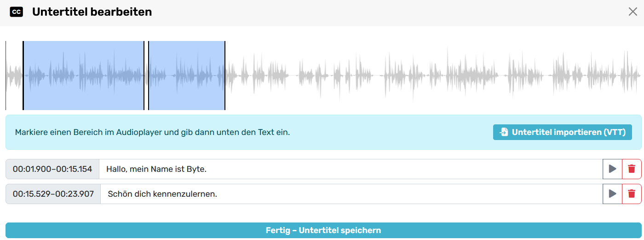Click inside the second highlighted waveform region
The height and width of the screenshot is (240, 644).
click(186, 76)
